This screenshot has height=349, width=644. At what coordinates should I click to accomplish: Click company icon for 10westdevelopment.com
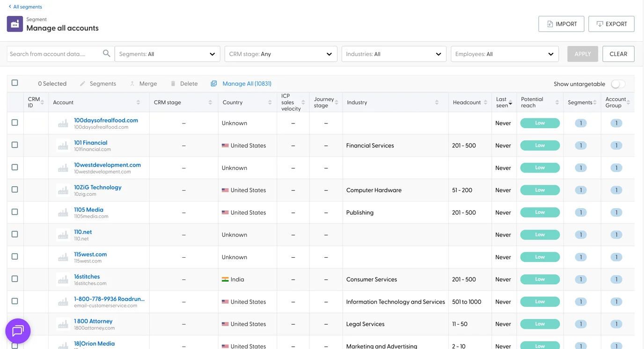pyautogui.click(x=63, y=168)
